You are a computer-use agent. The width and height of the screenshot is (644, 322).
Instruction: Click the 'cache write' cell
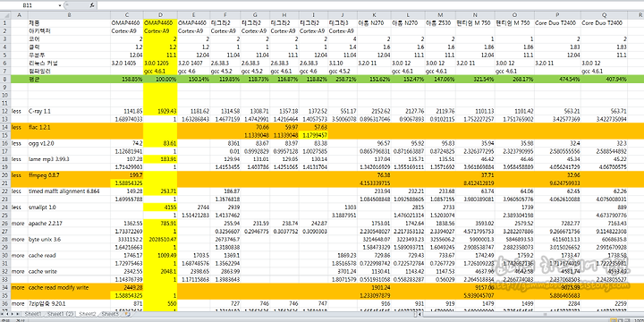pos(69,272)
